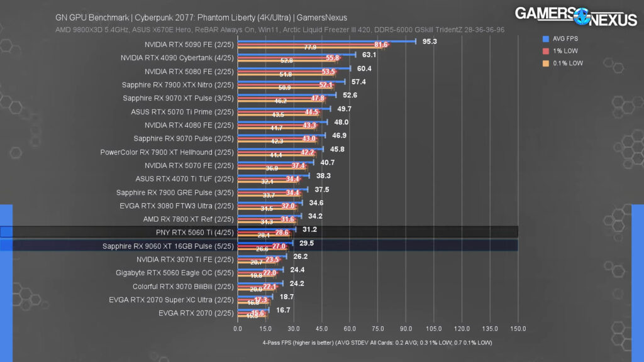Viewport: 644px width, 362px height.
Task: Click the 57.4 average FPS value
Action: pyautogui.click(x=358, y=82)
